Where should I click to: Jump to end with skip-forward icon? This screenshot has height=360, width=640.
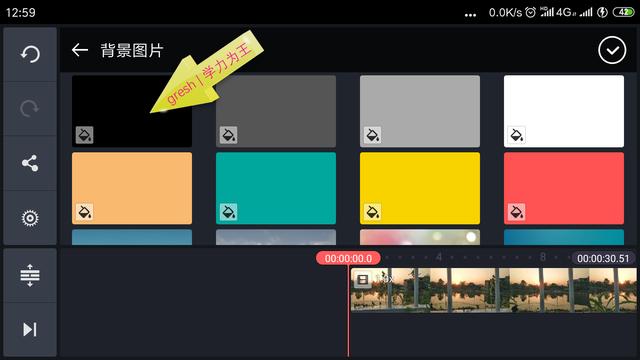pos(30,329)
